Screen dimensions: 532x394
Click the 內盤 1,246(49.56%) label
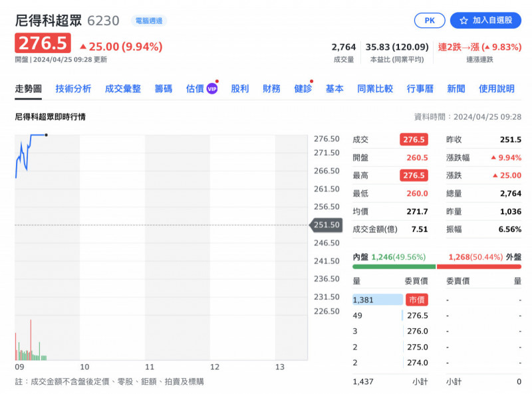[x=389, y=257]
